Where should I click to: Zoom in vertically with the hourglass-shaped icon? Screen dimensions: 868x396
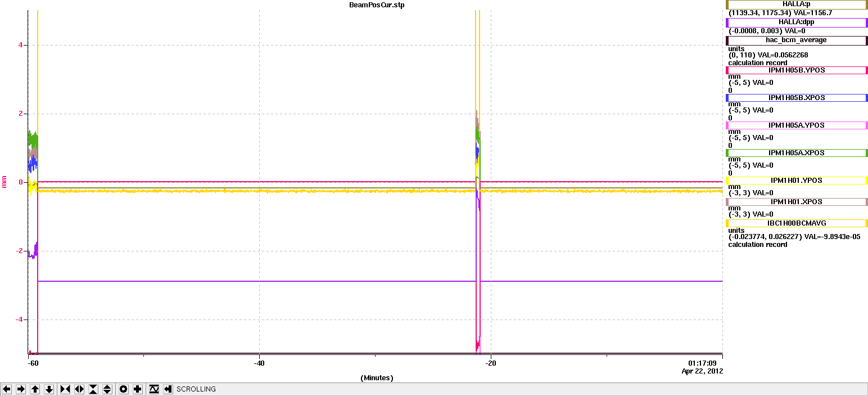[93, 389]
